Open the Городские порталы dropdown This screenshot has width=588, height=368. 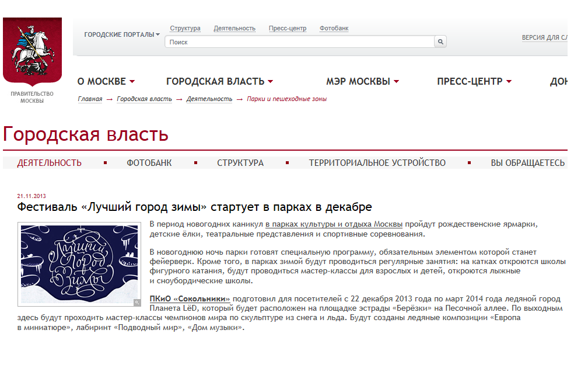click(x=122, y=34)
